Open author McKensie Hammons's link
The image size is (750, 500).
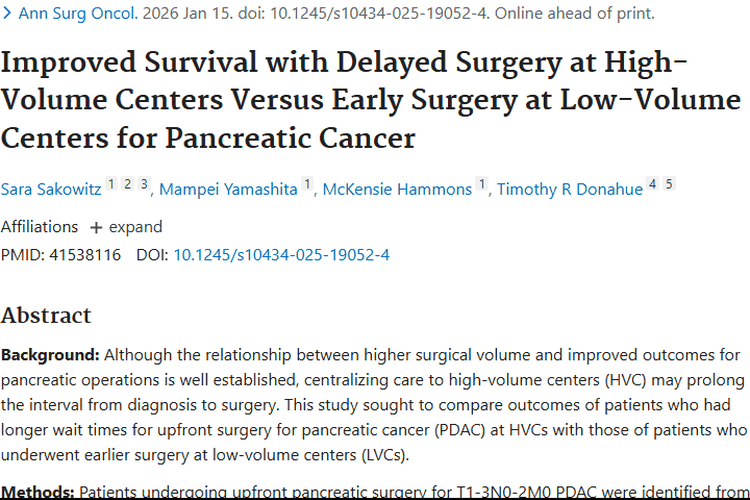(398, 189)
